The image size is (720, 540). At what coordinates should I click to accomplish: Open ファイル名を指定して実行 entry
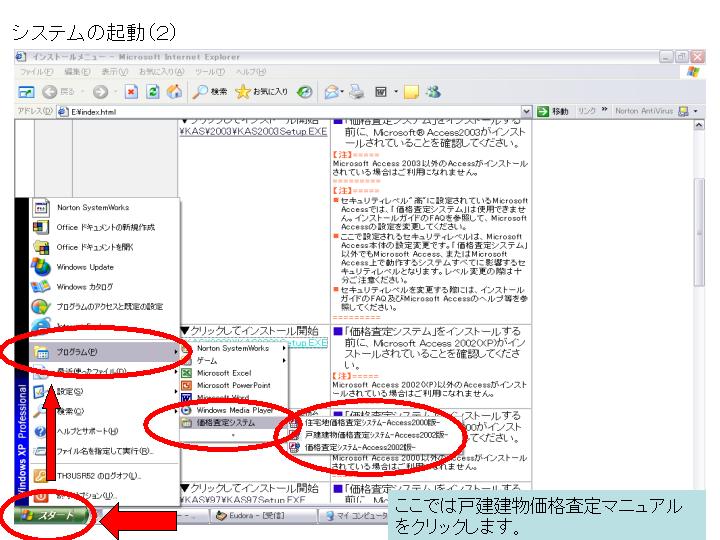pyautogui.click(x=105, y=451)
